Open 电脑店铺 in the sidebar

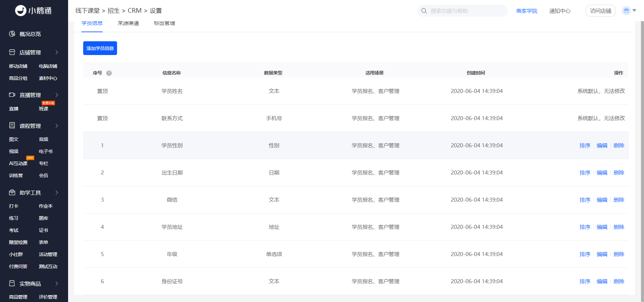48,66
